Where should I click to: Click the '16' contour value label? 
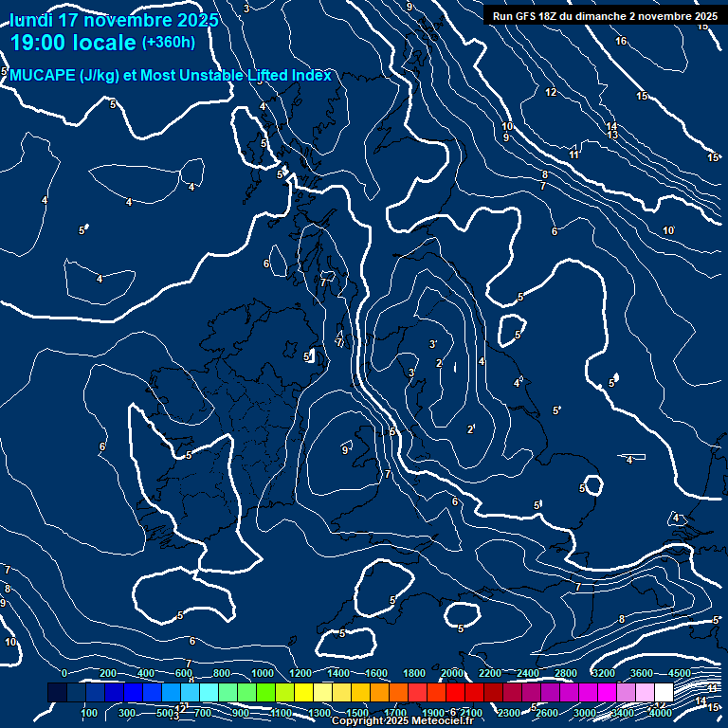pyautogui.click(x=621, y=41)
